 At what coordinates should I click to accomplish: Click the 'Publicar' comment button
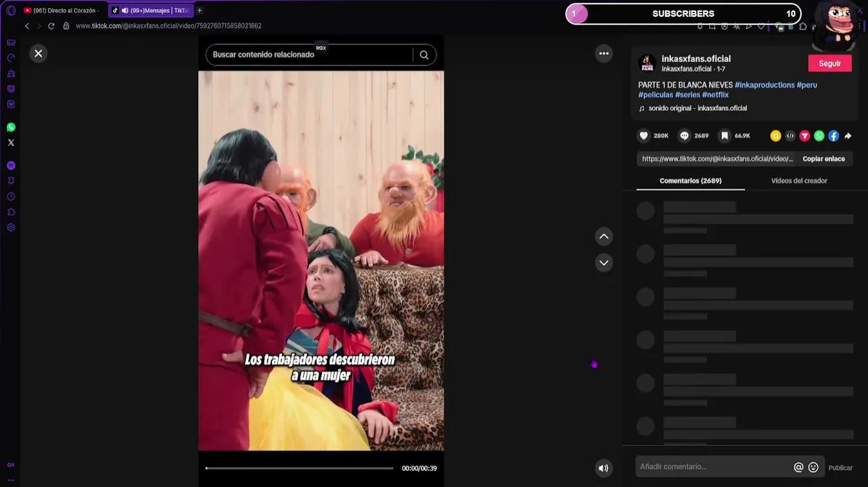840,467
